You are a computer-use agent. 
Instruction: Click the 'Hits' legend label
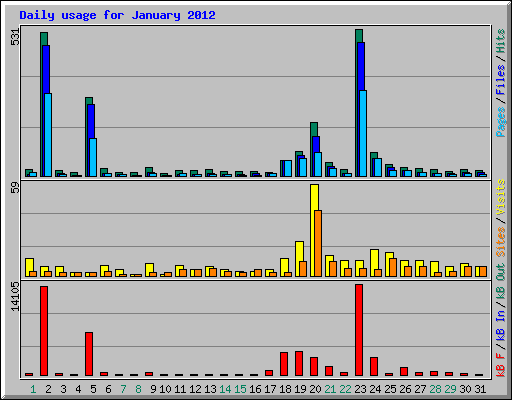(501, 41)
